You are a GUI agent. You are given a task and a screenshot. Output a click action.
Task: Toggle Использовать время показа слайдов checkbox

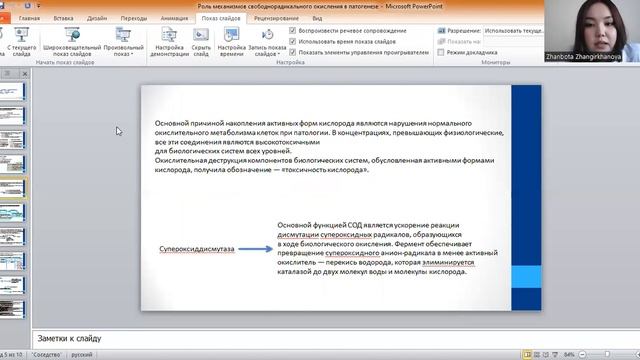coord(292,41)
